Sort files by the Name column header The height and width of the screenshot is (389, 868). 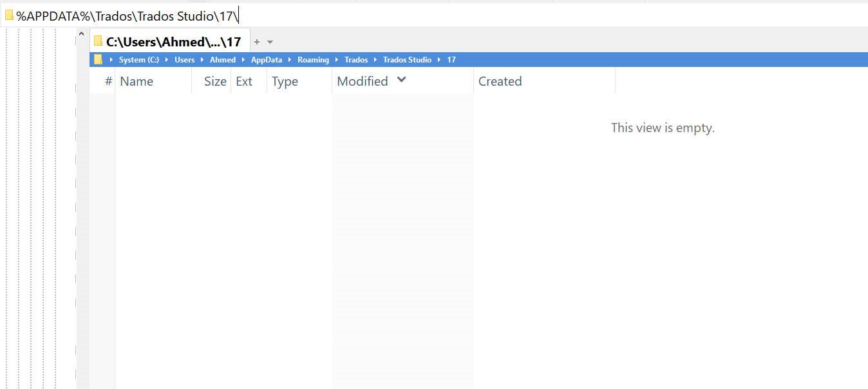[x=137, y=81]
